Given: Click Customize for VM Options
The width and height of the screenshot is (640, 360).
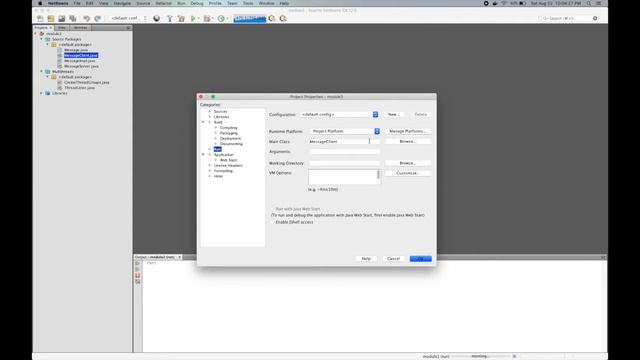Looking at the screenshot, I should coord(408,173).
